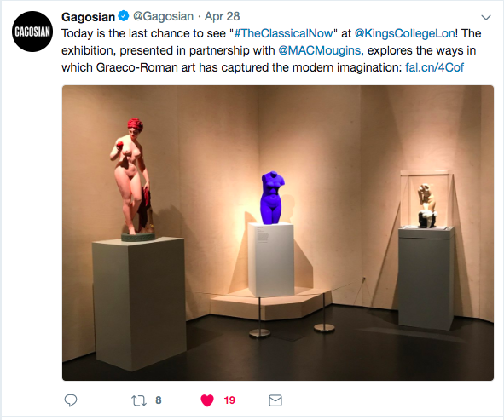View the retweet count 8
The height and width of the screenshot is (420, 504).
(159, 400)
